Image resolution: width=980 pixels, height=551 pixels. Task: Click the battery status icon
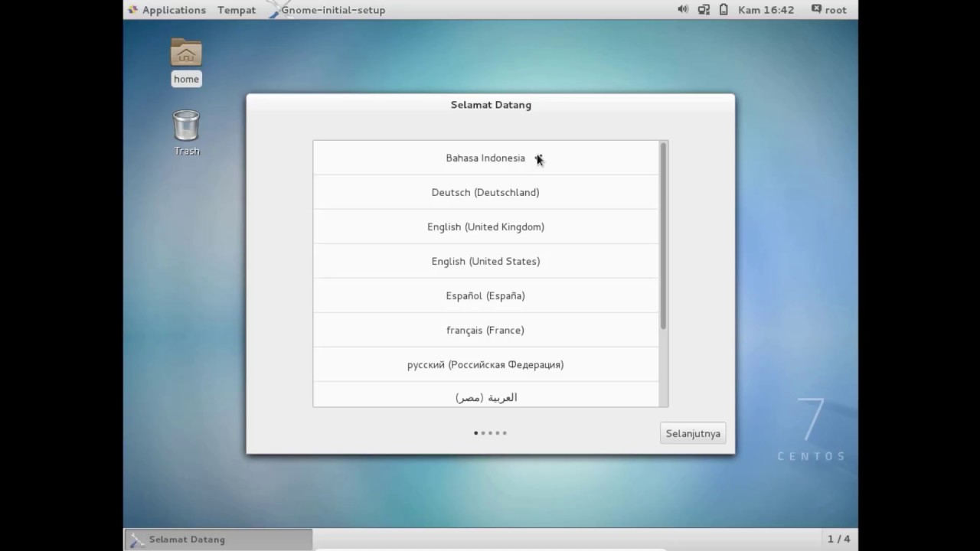[x=723, y=10]
